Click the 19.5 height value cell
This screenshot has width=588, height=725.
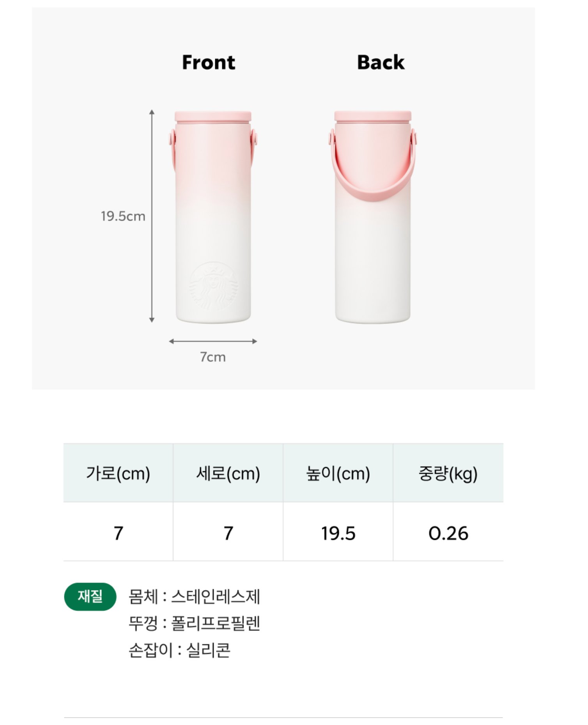338,532
